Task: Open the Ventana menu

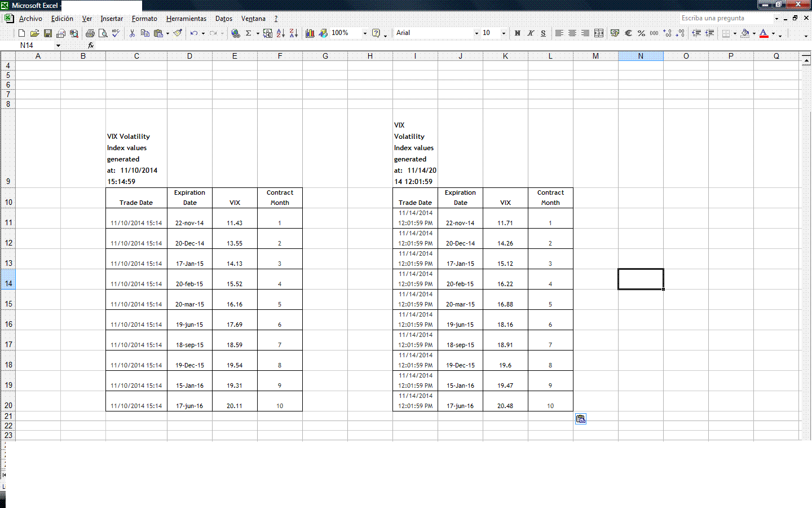Action: 253,19
